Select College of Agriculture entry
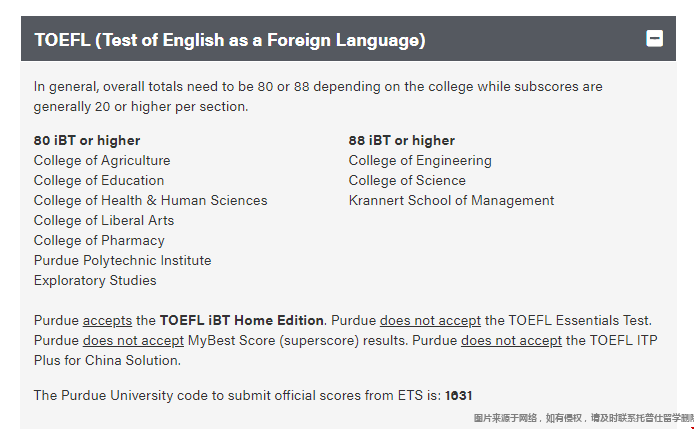Image resolution: width=694 pixels, height=429 pixels. click(102, 160)
